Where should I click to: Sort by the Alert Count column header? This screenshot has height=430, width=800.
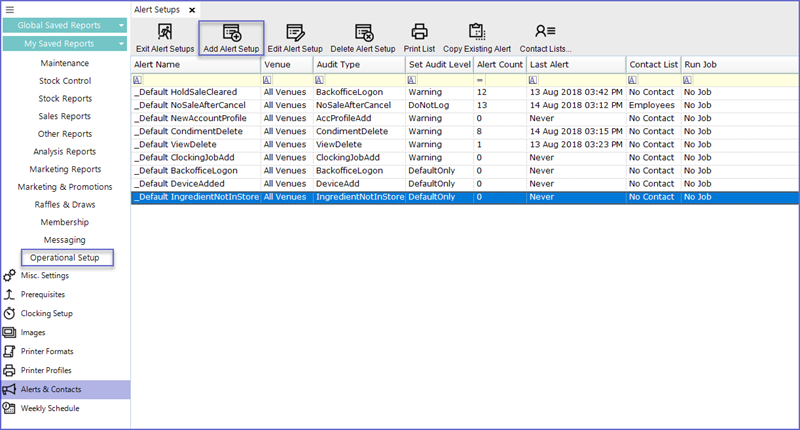coord(499,64)
